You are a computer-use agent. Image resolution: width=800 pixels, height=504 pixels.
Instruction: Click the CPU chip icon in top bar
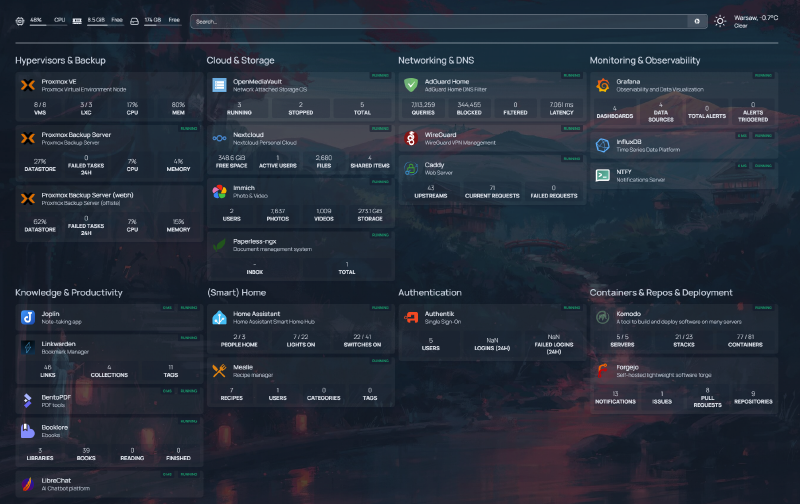20,21
